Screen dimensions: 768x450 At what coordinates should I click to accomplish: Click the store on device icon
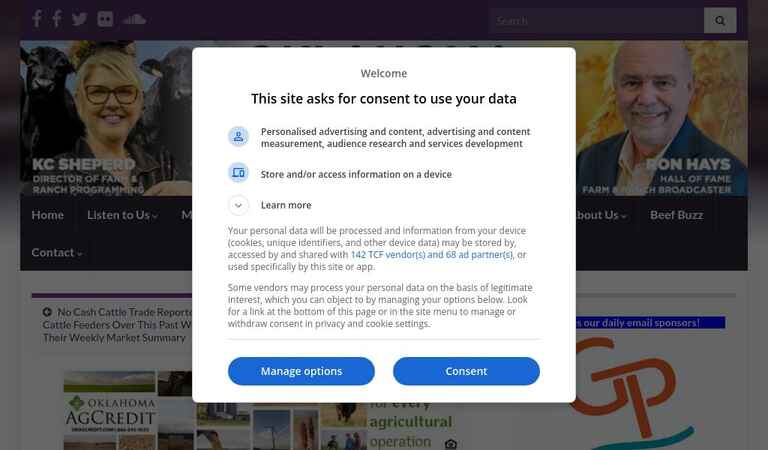click(x=238, y=173)
